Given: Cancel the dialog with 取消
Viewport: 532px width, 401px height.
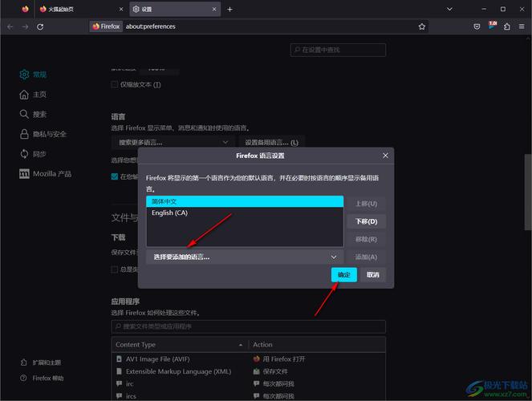Looking at the screenshot, I should pos(373,274).
